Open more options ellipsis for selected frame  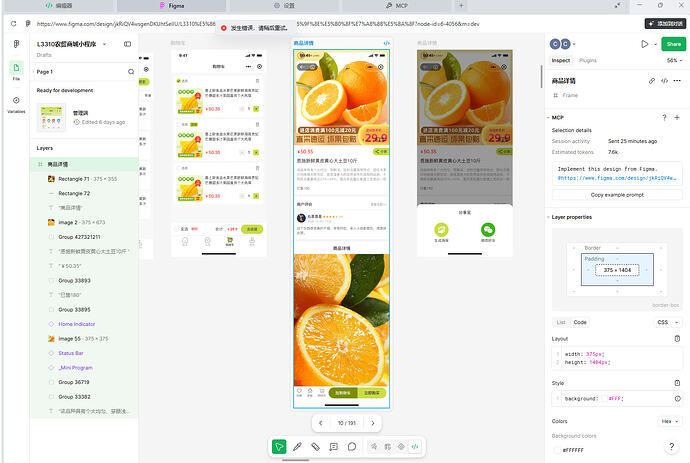pos(677,81)
